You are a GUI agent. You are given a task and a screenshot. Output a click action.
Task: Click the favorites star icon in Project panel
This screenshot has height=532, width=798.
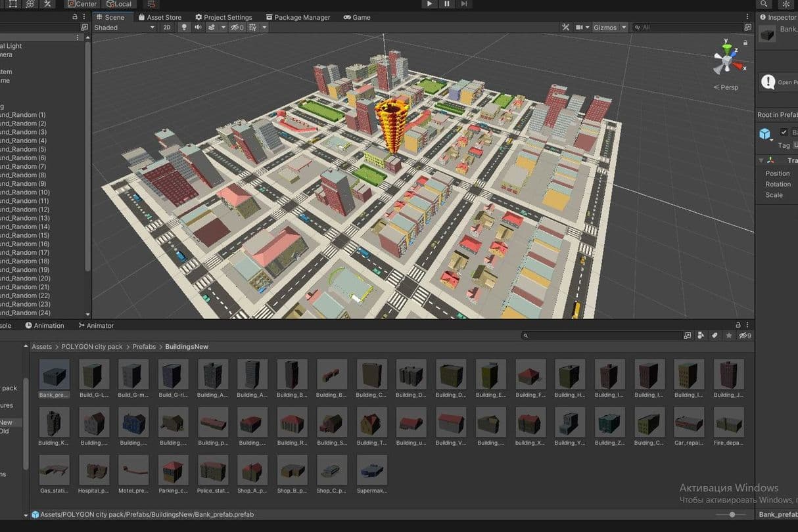tap(728, 336)
